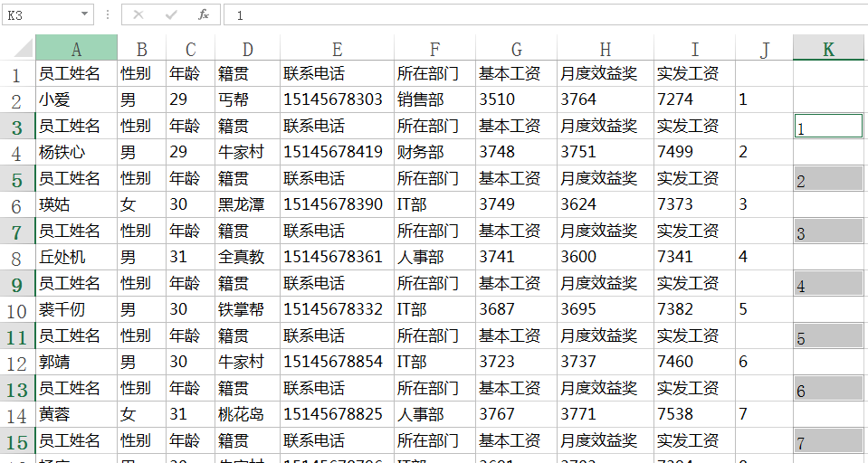The height and width of the screenshot is (463, 868).
Task: Open the Insert Function fx button
Action: point(203,15)
